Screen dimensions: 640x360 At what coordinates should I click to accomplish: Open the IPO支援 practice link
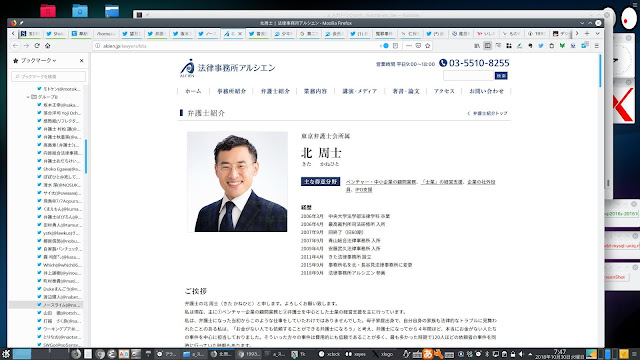(364, 190)
